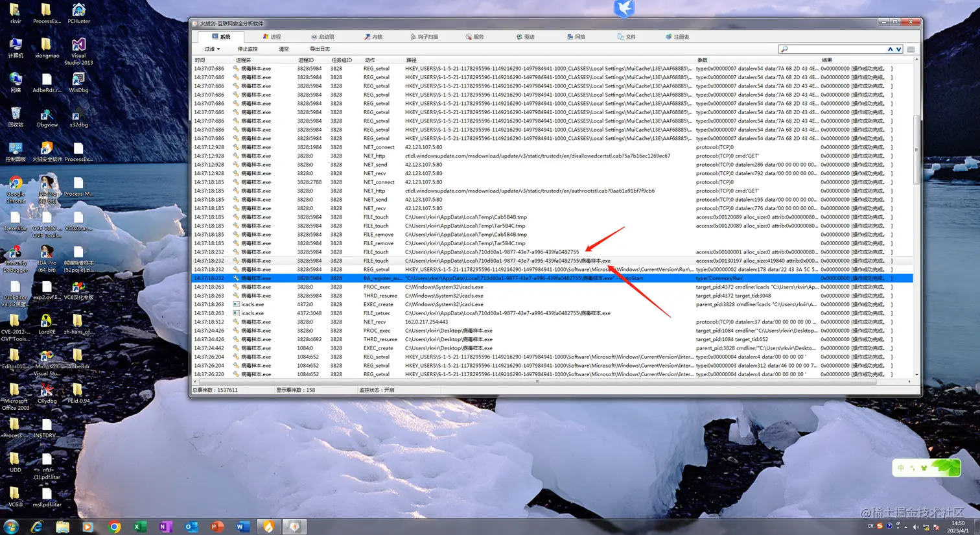Viewport: 980px width, 535px height.
Task: Open the Dbgview desktop shortcut
Action: [47, 117]
